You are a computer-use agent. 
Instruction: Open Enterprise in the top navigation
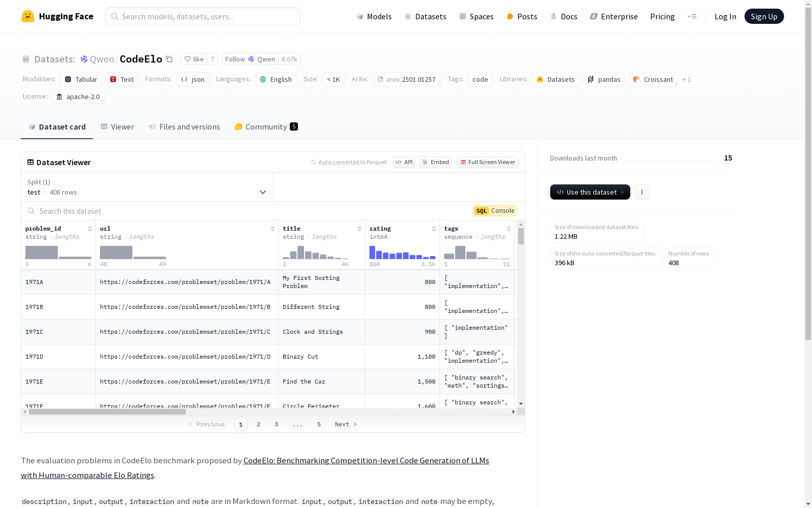tap(614, 16)
